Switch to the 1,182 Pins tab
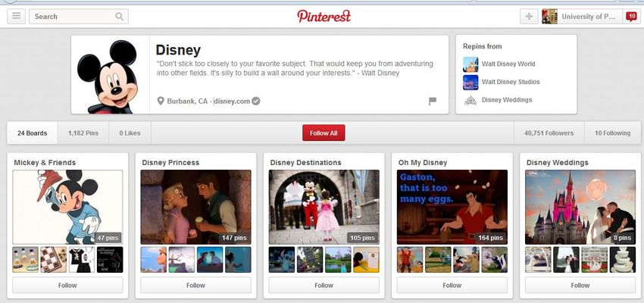The height and width of the screenshot is (303, 644). (x=83, y=133)
